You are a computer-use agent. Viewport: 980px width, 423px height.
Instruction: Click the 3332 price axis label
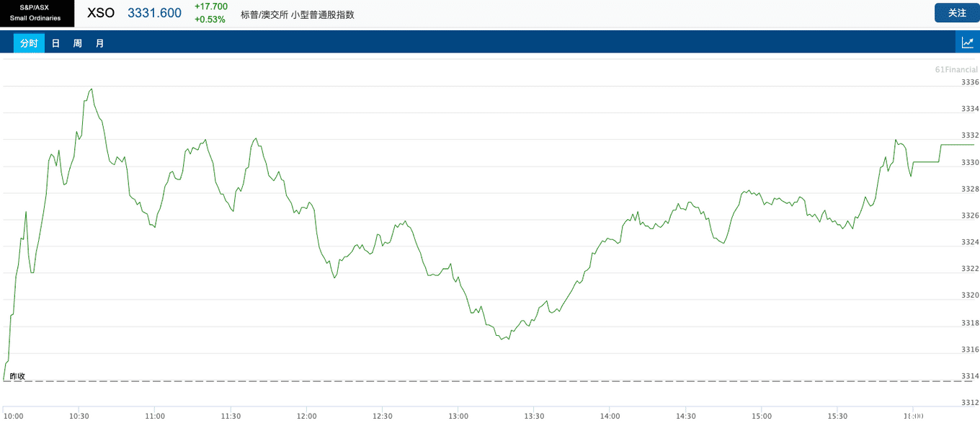pyautogui.click(x=970, y=135)
